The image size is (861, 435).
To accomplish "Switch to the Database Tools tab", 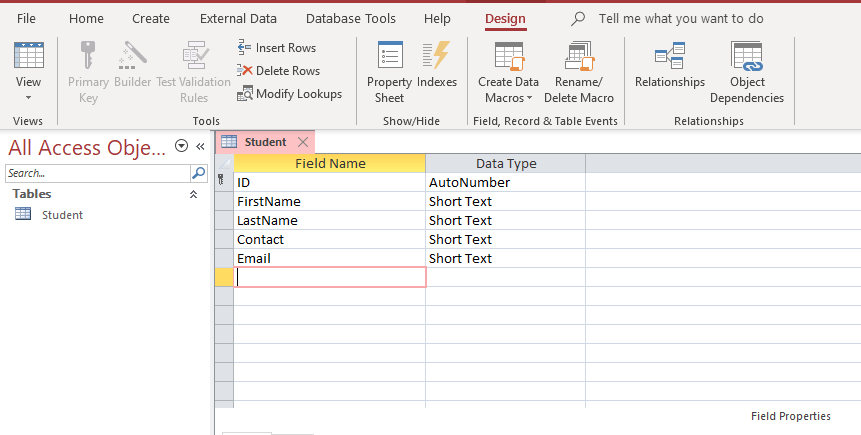I will pos(350,19).
